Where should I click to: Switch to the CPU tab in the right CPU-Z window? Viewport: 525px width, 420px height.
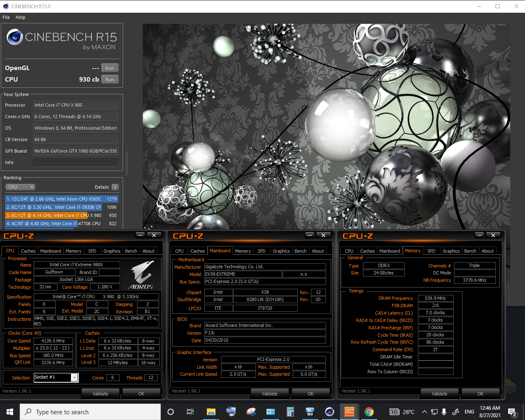click(x=349, y=251)
